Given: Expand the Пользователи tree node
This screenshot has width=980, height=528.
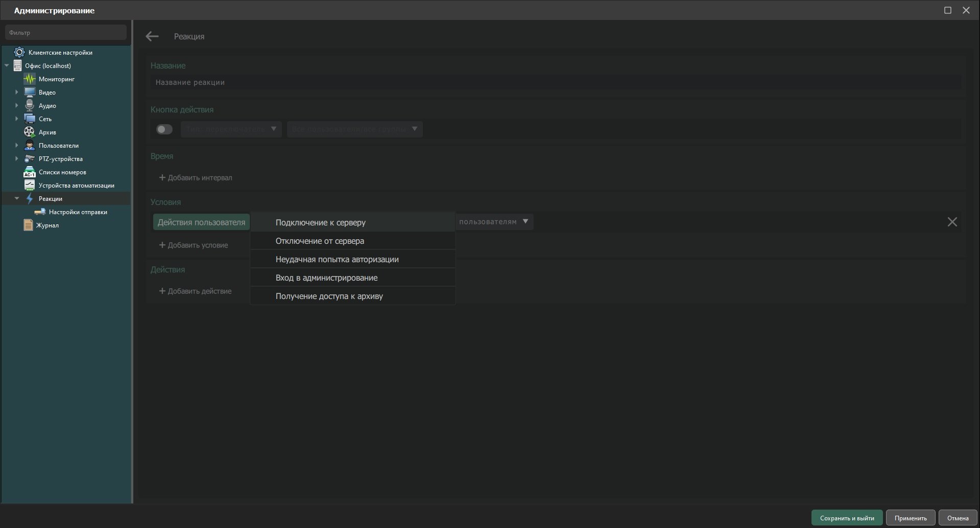Looking at the screenshot, I should (x=16, y=146).
